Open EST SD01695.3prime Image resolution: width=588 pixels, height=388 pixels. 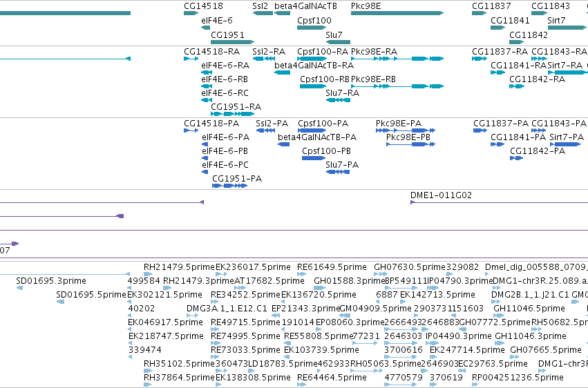tap(51, 281)
